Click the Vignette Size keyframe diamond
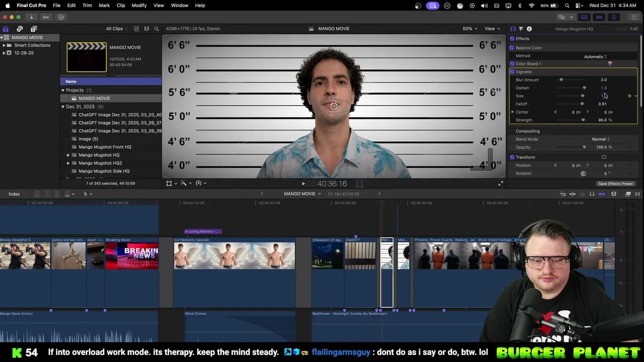 tap(629, 96)
